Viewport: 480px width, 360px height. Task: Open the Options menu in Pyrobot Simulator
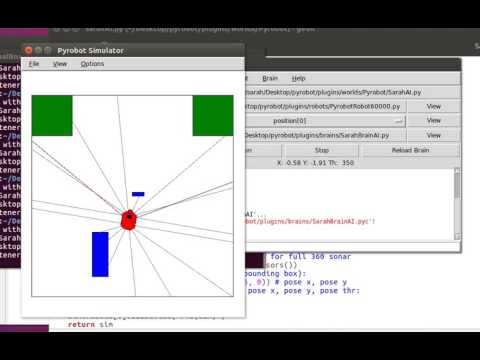92,64
